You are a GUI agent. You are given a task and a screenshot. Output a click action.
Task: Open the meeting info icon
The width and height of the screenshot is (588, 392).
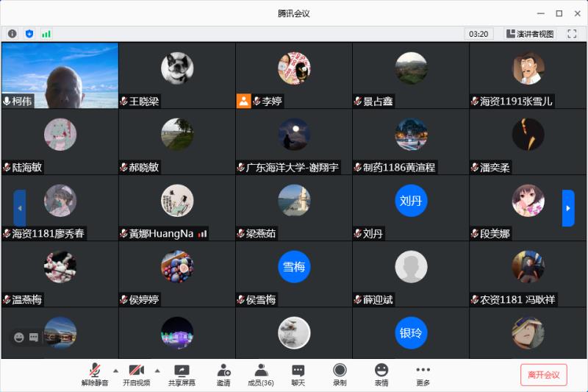point(12,34)
